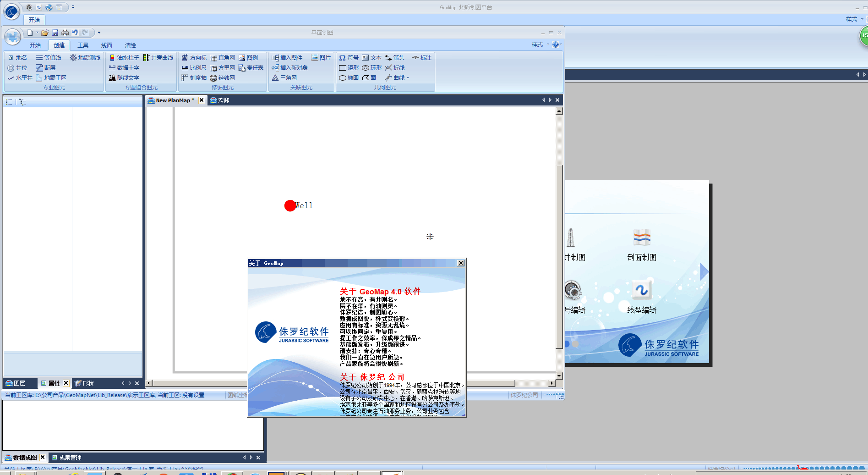Open the New document dropdown arrow

click(x=37, y=33)
